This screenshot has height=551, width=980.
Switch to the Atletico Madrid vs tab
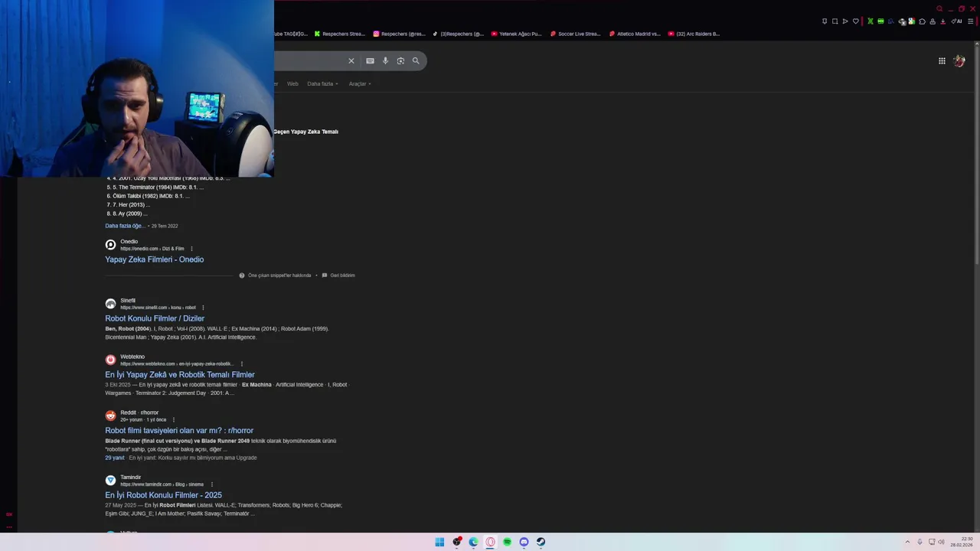tap(635, 34)
